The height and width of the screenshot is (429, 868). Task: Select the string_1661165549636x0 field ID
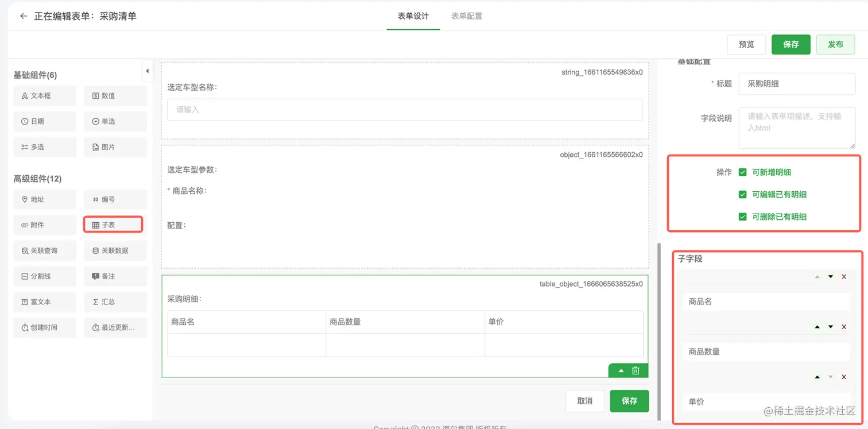[602, 72]
